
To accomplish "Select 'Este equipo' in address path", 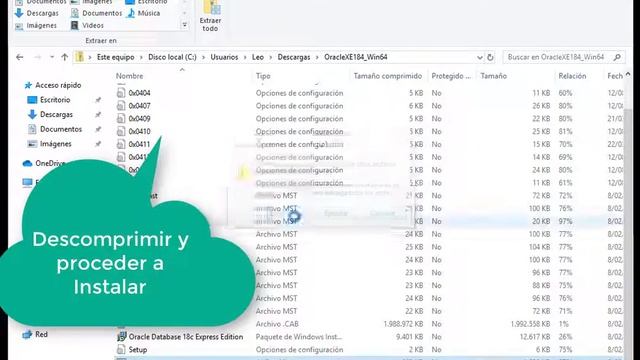I will [x=116, y=57].
